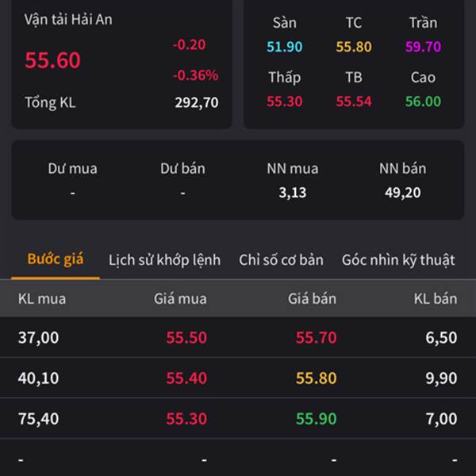
Task: Click the buy volume 75,40
Action: 38,419
